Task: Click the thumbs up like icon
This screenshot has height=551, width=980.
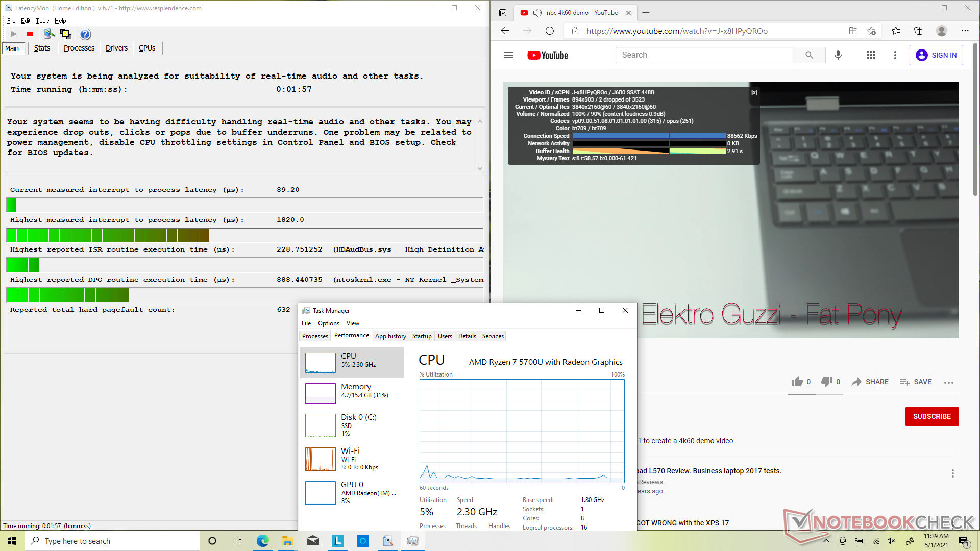Action: click(x=797, y=382)
